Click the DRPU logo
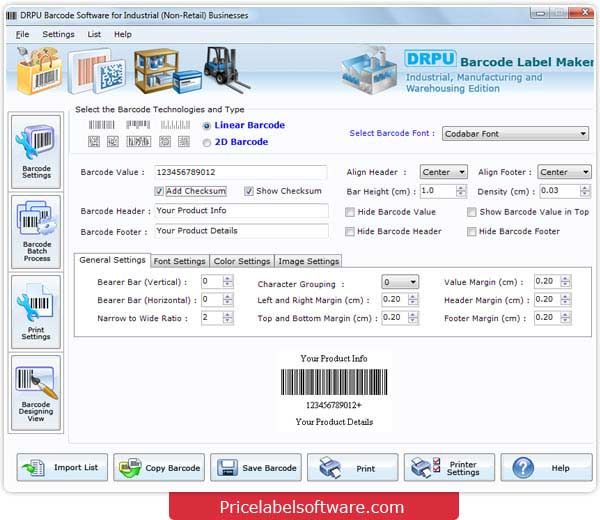 click(430, 59)
